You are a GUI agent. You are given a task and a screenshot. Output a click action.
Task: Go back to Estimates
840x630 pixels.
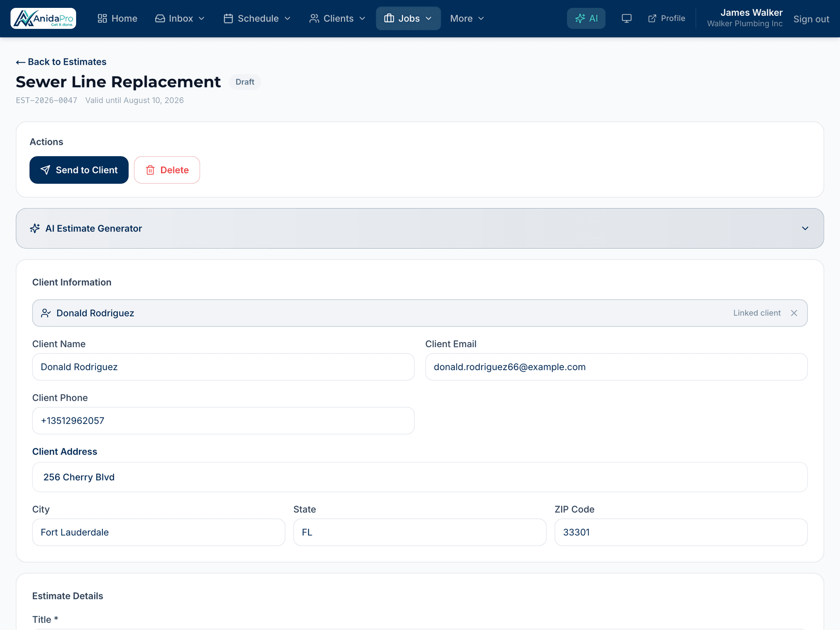click(x=61, y=62)
